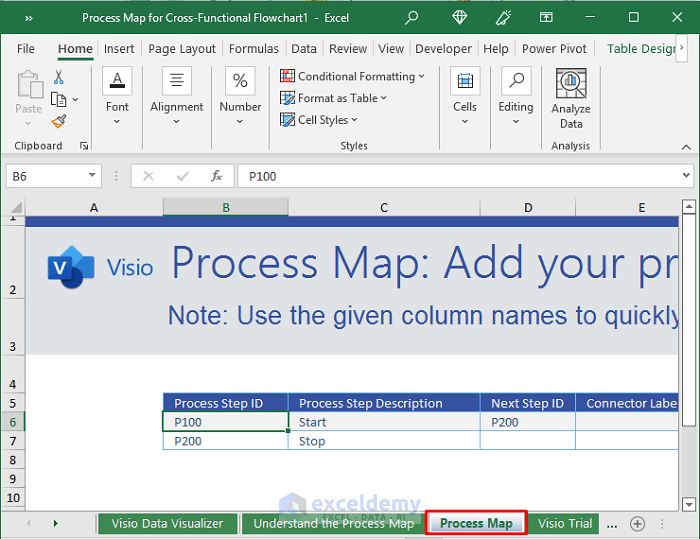Show next sheet tabs arrow
The height and width of the screenshot is (539, 700).
click(x=55, y=523)
